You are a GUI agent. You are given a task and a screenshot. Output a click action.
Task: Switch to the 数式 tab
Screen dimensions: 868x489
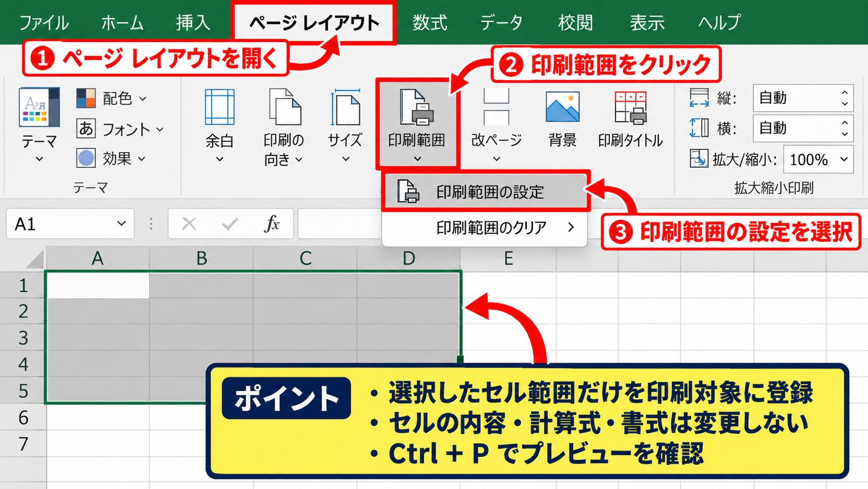(x=430, y=23)
